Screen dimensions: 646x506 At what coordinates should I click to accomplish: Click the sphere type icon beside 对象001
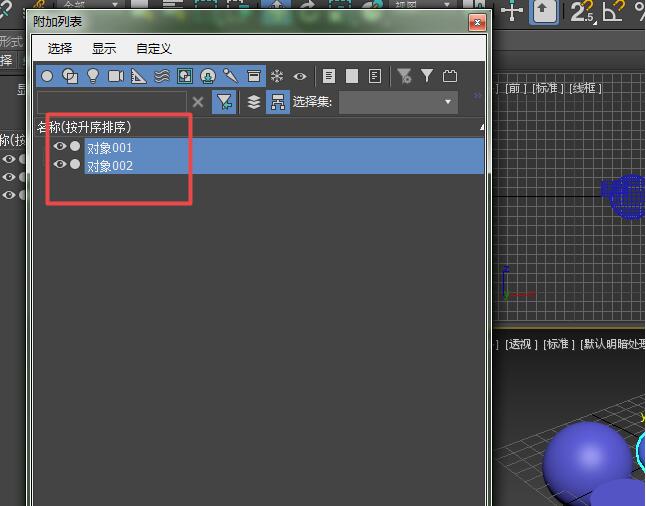pos(75,146)
